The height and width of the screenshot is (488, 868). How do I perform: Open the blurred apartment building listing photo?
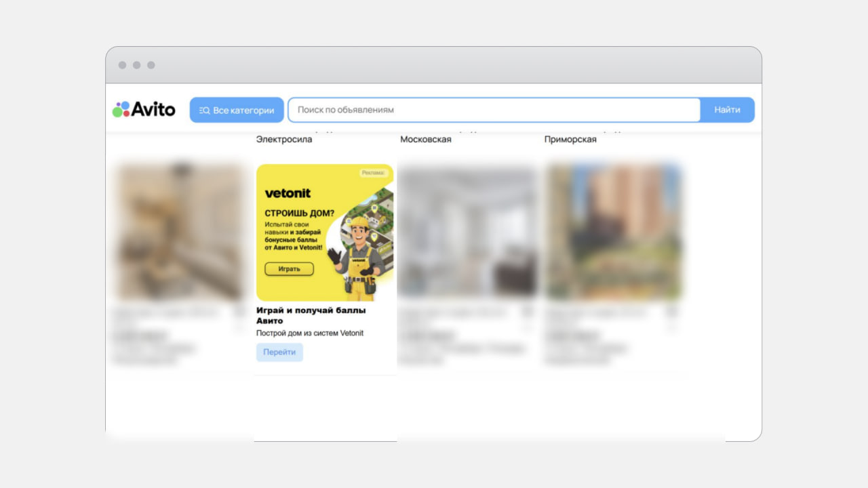click(613, 230)
